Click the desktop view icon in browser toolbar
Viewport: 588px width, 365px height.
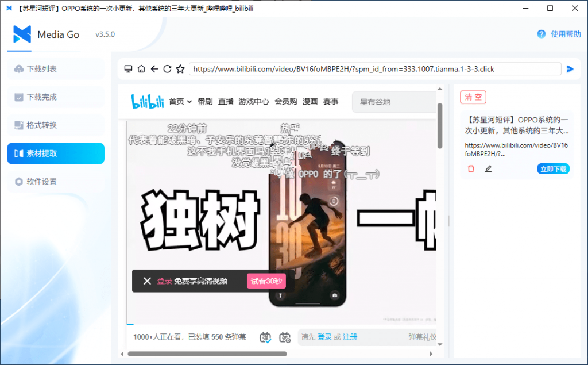tap(128, 69)
